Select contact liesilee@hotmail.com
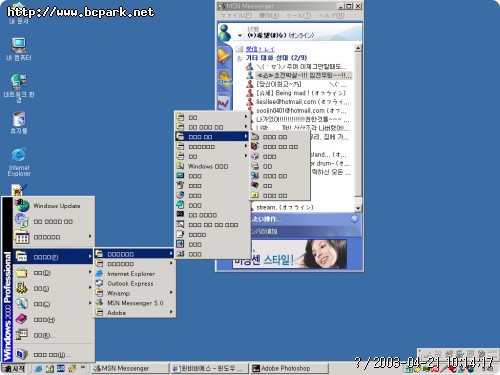This screenshot has height=375, width=500. (302, 102)
